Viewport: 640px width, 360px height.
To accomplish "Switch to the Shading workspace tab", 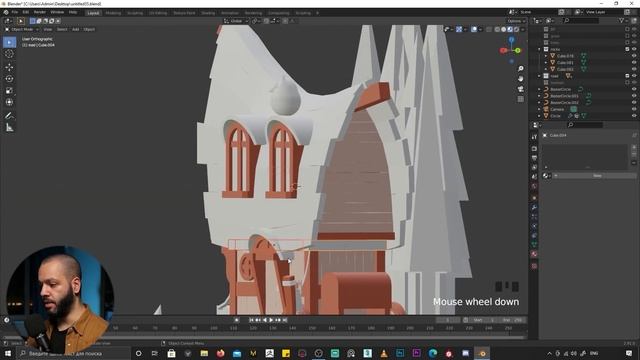I will click(208, 13).
